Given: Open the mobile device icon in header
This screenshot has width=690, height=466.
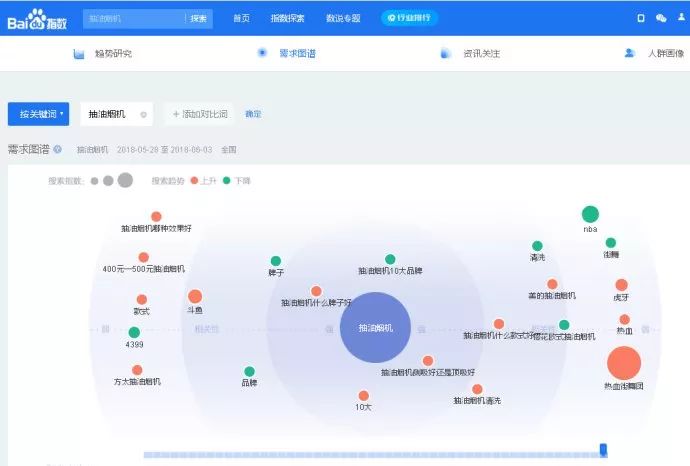Looking at the screenshot, I should [x=641, y=18].
